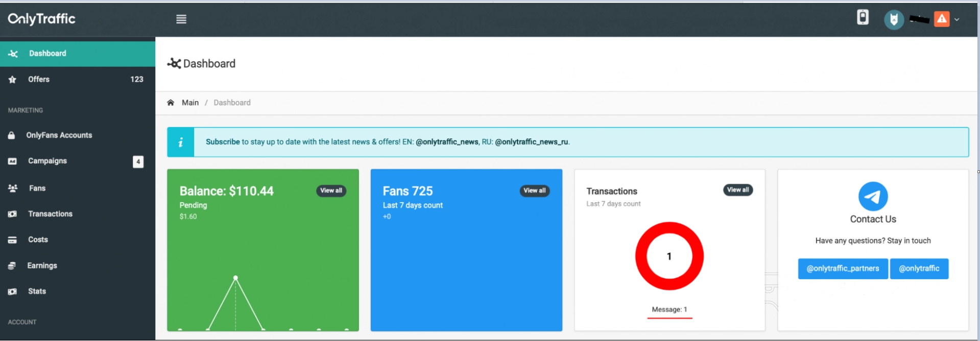Open OnlyFans Accounts menu item
This screenshot has height=341, width=980.
[78, 135]
